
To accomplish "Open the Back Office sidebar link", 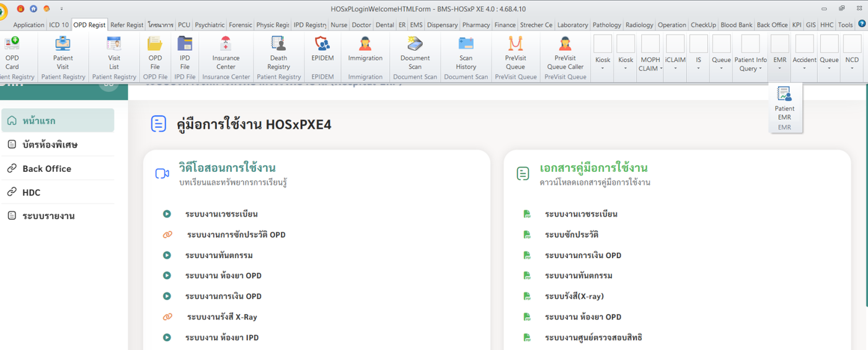I will (58, 168).
